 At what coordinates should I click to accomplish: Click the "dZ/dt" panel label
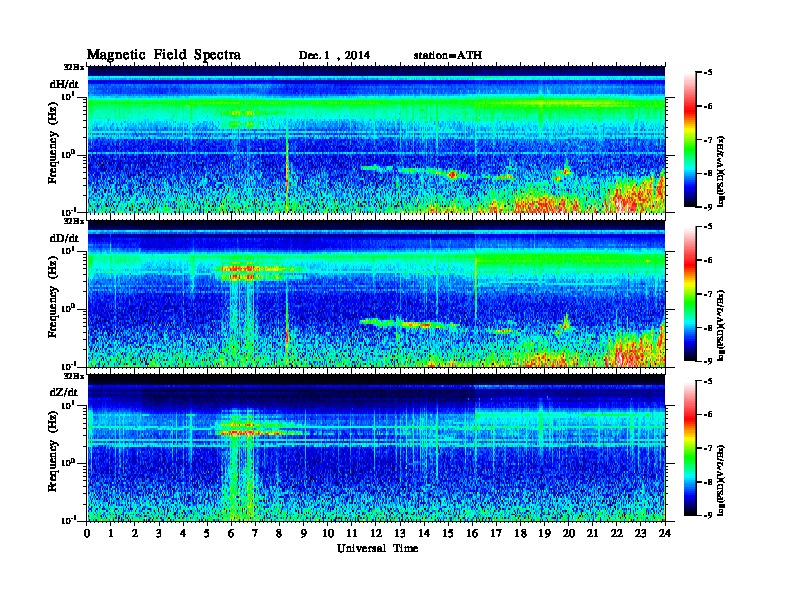tap(64, 392)
